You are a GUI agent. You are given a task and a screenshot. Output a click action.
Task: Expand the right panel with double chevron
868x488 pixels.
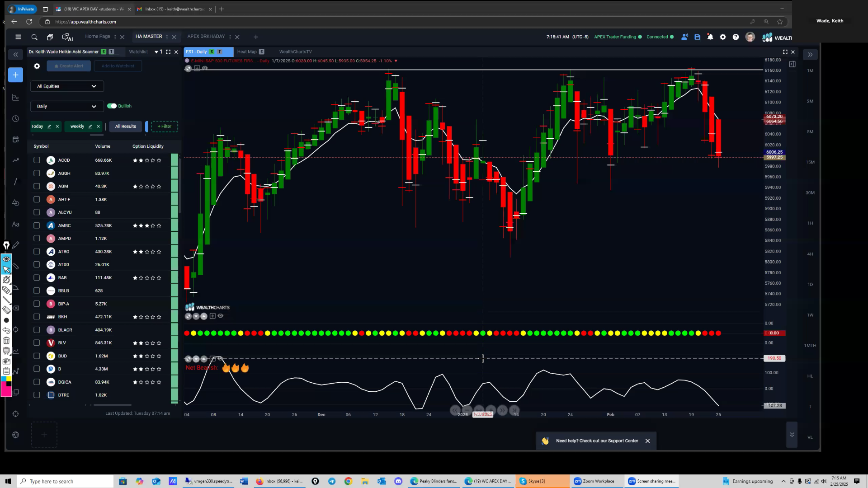click(x=810, y=55)
